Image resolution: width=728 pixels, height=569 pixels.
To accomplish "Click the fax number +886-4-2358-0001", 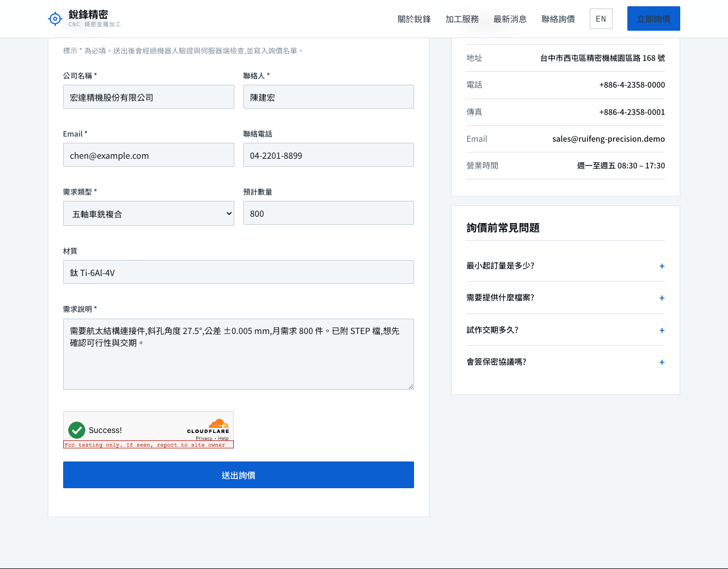I will tap(632, 112).
